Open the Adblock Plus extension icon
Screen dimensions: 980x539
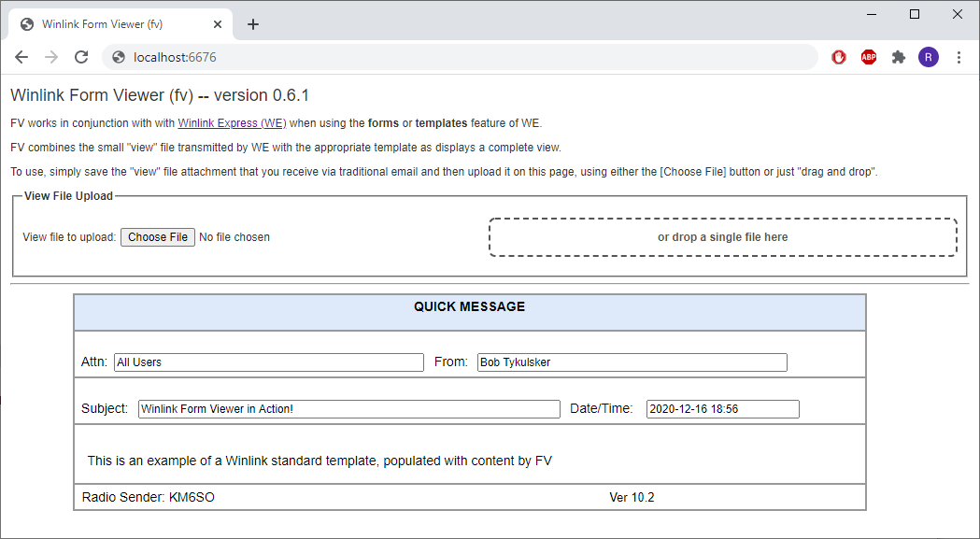point(869,57)
